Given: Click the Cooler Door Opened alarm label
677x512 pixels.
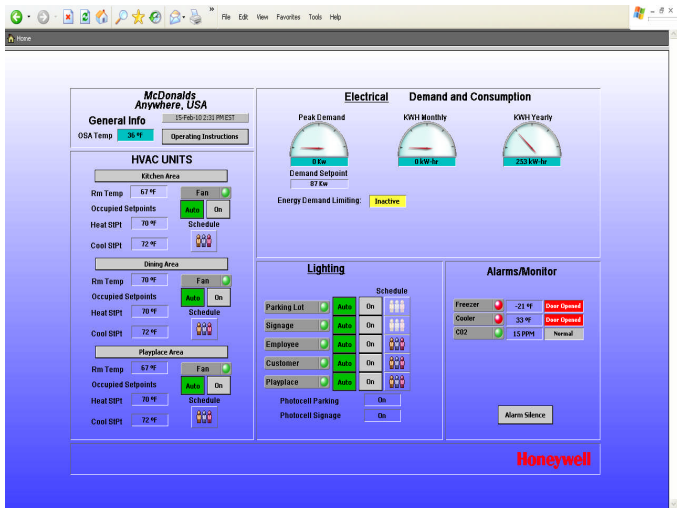Looking at the screenshot, I should coord(563,320).
